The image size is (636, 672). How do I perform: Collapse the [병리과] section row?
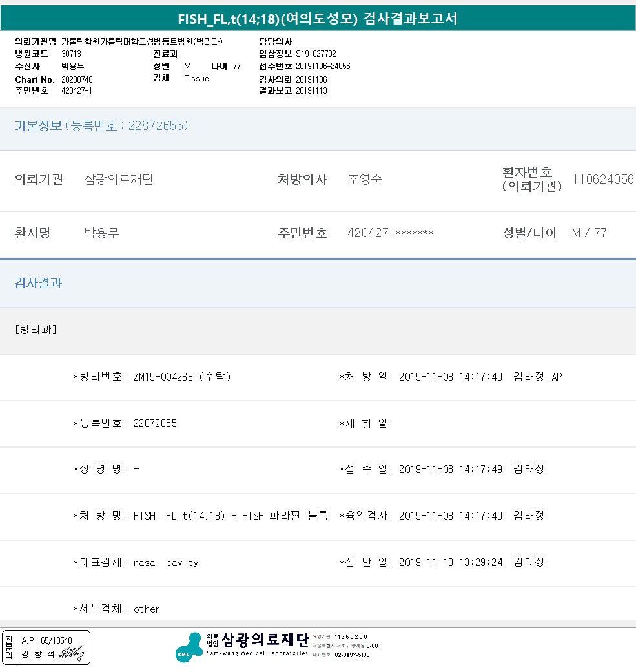coord(36,330)
